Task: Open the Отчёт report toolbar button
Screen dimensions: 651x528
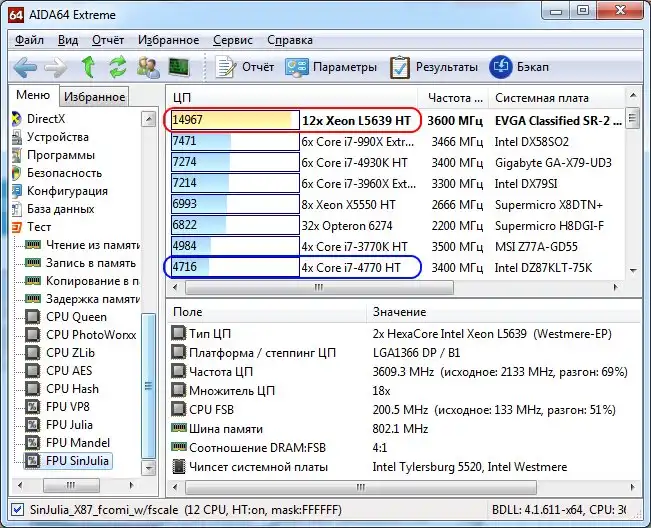Action: [x=247, y=67]
